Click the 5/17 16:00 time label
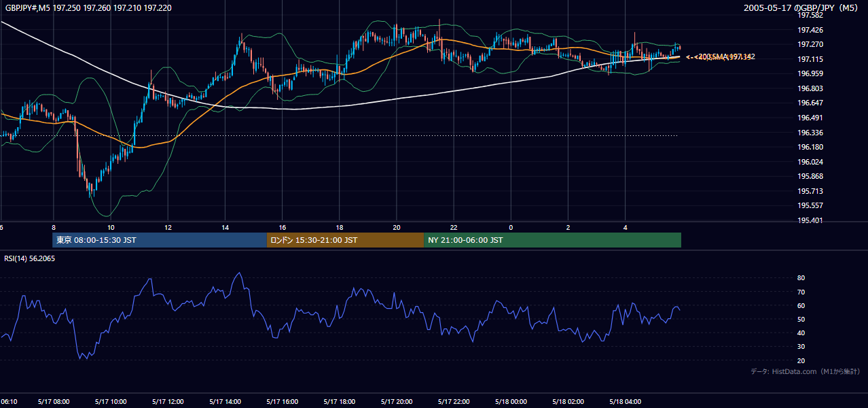 click(282, 402)
